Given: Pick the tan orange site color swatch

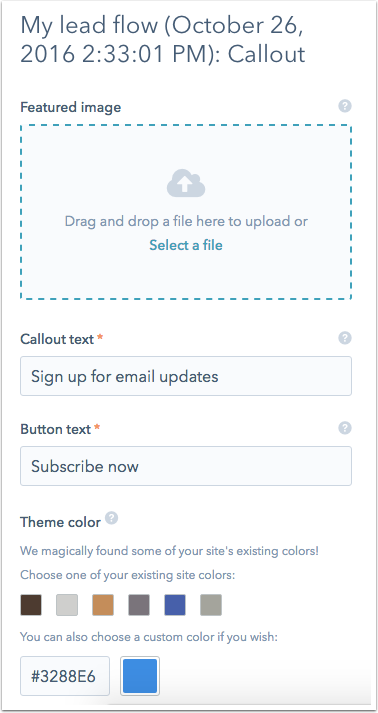Looking at the screenshot, I should coord(103,605).
